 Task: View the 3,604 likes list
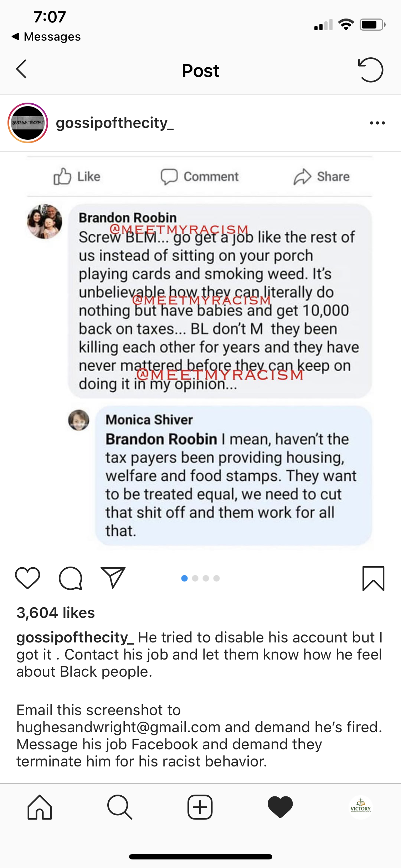click(x=56, y=613)
